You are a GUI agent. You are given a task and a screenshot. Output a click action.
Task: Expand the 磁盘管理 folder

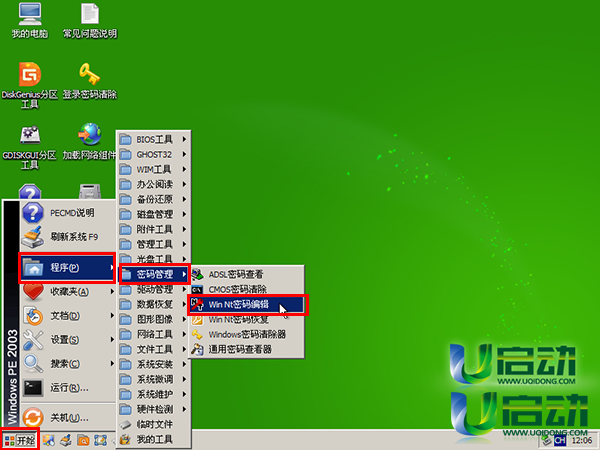pyautogui.click(x=153, y=214)
